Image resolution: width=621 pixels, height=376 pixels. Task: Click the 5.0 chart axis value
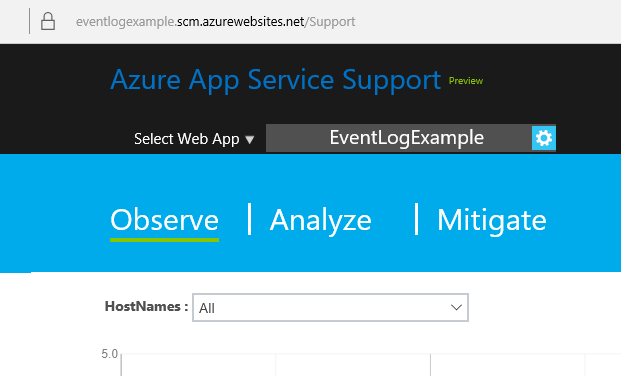coord(110,354)
